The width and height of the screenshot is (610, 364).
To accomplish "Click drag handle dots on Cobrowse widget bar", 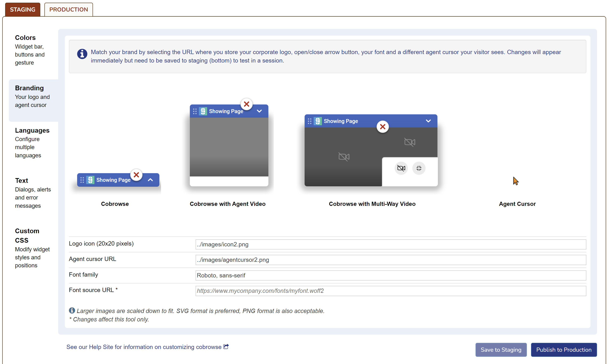I will 82,180.
